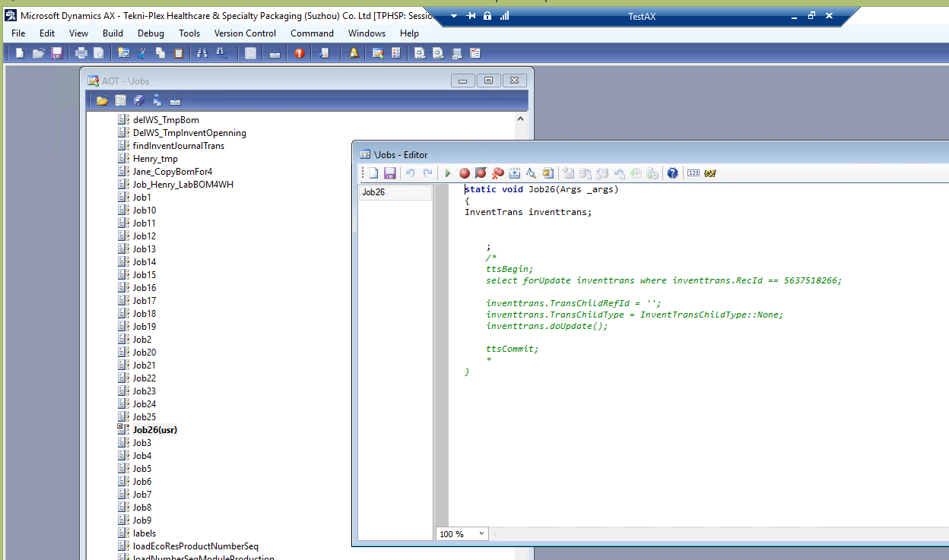Select labels in the AOT tree
The image size is (949, 560).
144,533
